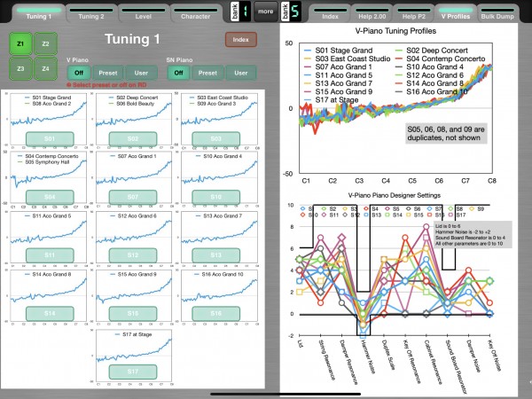The height and width of the screenshot is (399, 532).
Task: Click the bank 5 display
Action: click(x=291, y=12)
